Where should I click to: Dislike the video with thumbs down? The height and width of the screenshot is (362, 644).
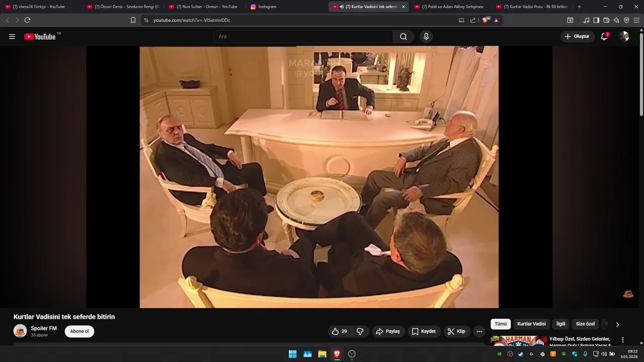pyautogui.click(x=360, y=331)
